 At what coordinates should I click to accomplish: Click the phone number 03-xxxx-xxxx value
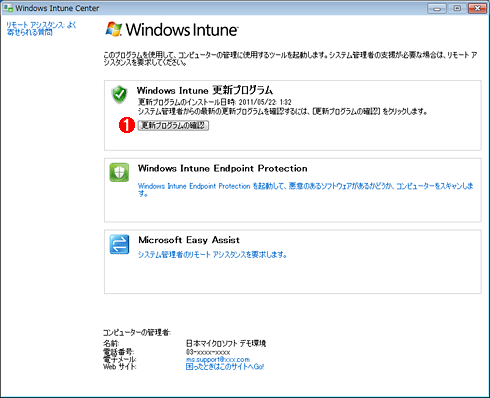[208, 352]
